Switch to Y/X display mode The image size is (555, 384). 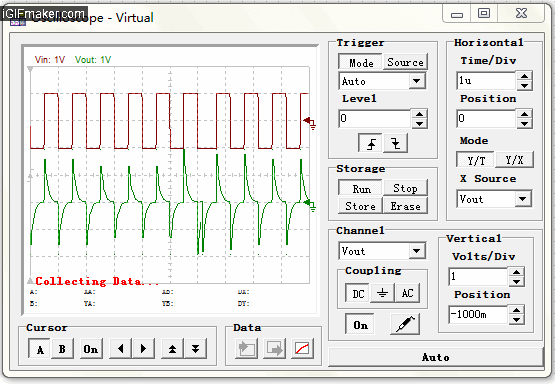[514, 160]
